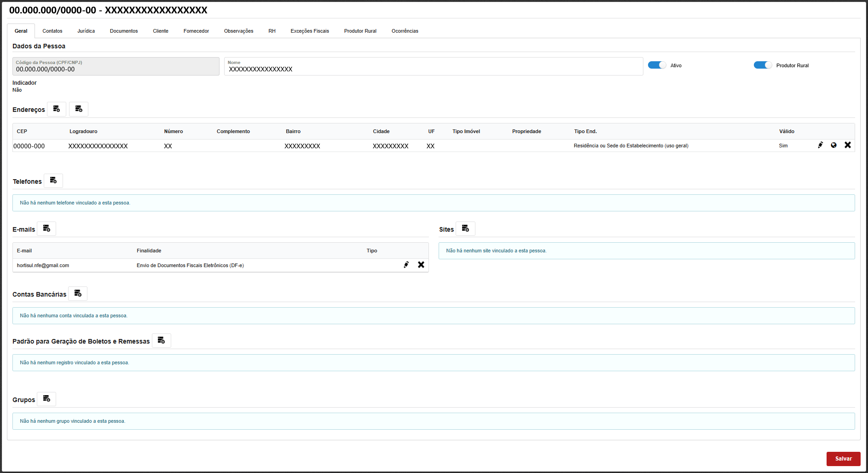Edit the address row with pencil icon

click(820, 145)
